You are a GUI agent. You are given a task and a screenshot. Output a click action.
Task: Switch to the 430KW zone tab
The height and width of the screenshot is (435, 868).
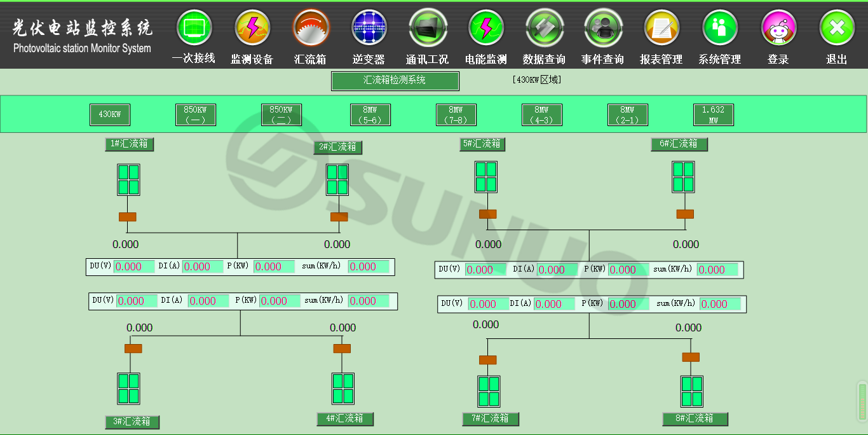click(x=109, y=115)
